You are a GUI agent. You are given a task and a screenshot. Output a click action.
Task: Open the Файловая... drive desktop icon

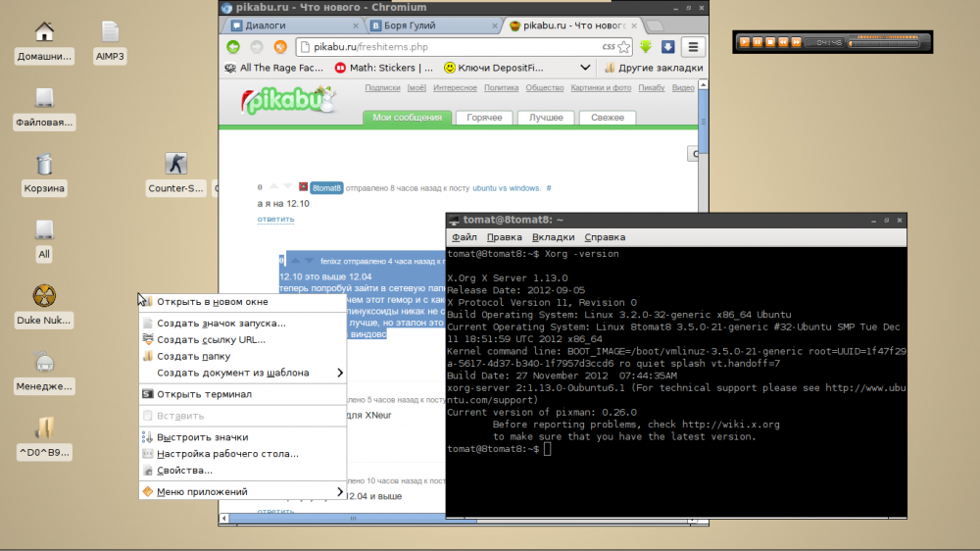(x=44, y=108)
